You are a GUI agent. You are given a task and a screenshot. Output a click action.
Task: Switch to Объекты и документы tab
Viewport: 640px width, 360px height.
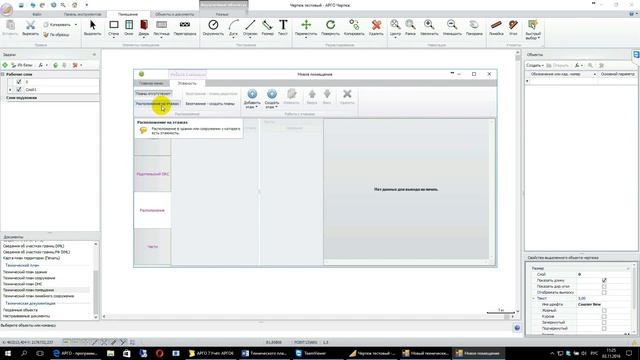pyautogui.click(x=174, y=14)
